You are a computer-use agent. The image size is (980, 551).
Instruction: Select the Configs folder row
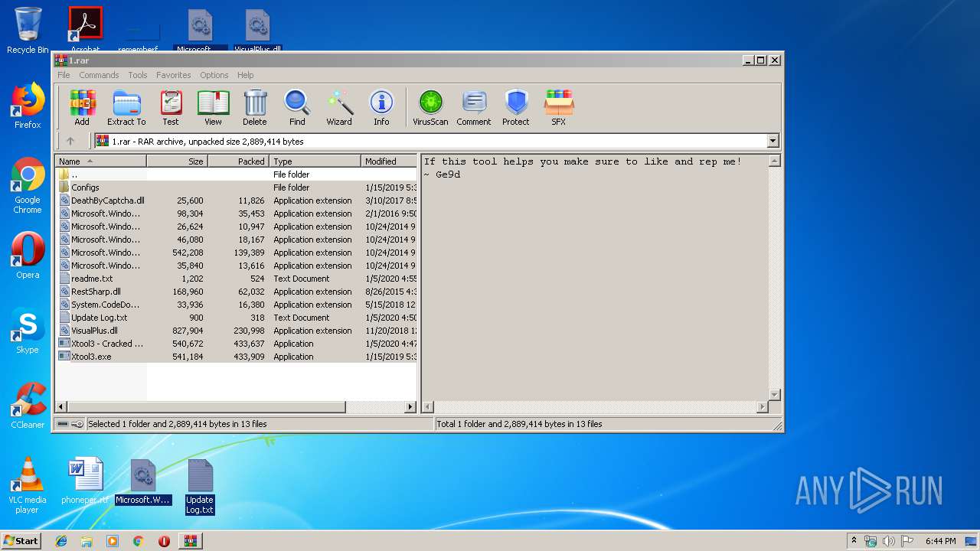pos(237,187)
